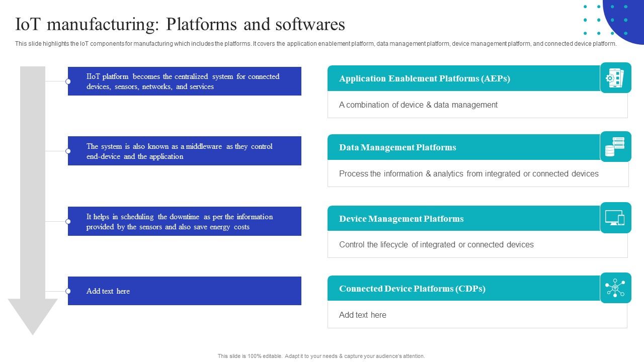Click the white 'Add text here' box under CDPs

tap(477, 315)
